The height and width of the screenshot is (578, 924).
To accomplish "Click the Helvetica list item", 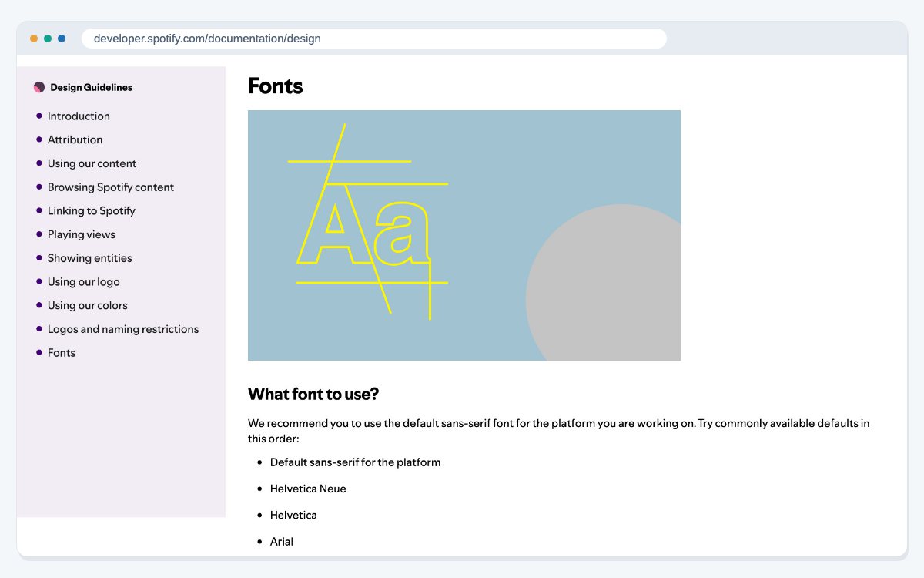I will coord(293,515).
